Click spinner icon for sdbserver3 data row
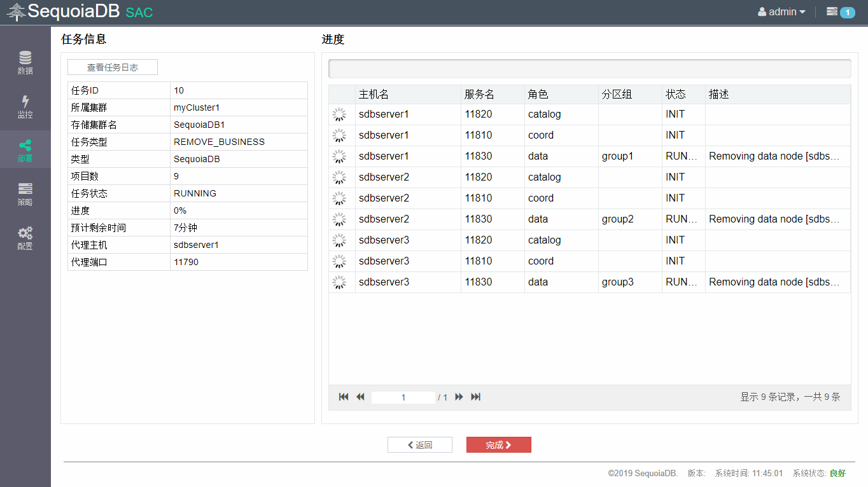This screenshot has width=868, height=487. click(x=340, y=282)
